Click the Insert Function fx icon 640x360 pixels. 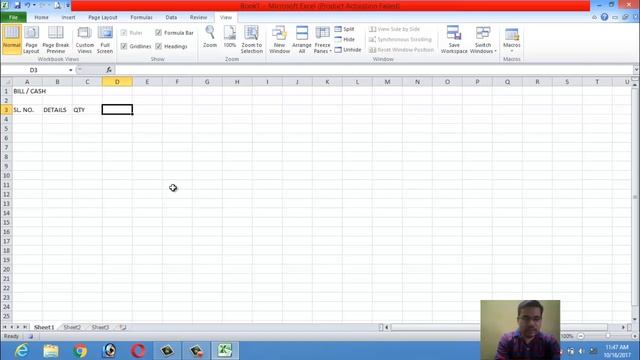(x=109, y=70)
